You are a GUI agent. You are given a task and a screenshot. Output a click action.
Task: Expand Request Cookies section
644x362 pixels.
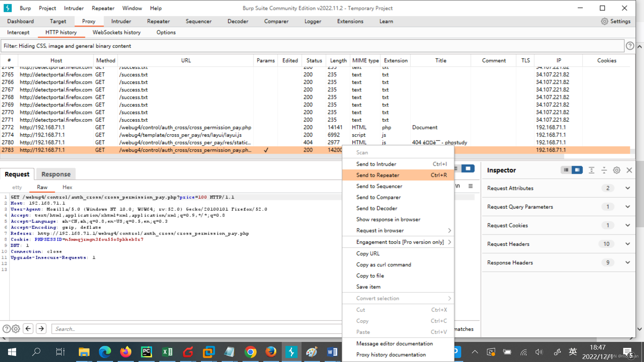[628, 226]
